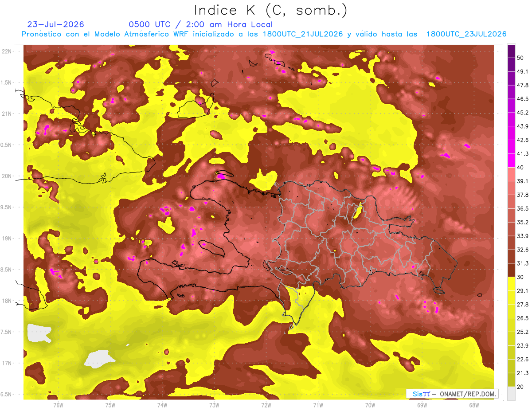This screenshot has height=411, width=532.
Task: Click the '26.5' colorbar label
Action: pos(522,319)
